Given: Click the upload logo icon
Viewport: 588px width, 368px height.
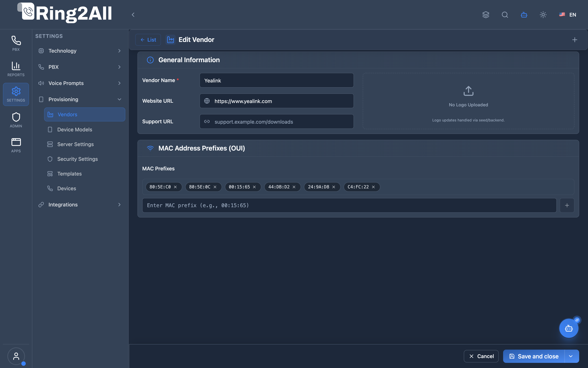Looking at the screenshot, I should tap(468, 91).
